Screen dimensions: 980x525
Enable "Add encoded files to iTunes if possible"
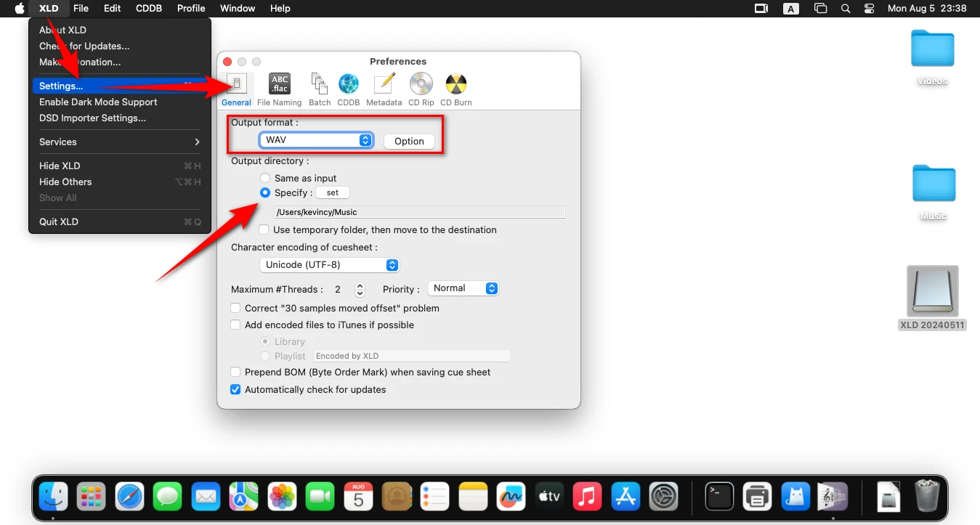[235, 325]
